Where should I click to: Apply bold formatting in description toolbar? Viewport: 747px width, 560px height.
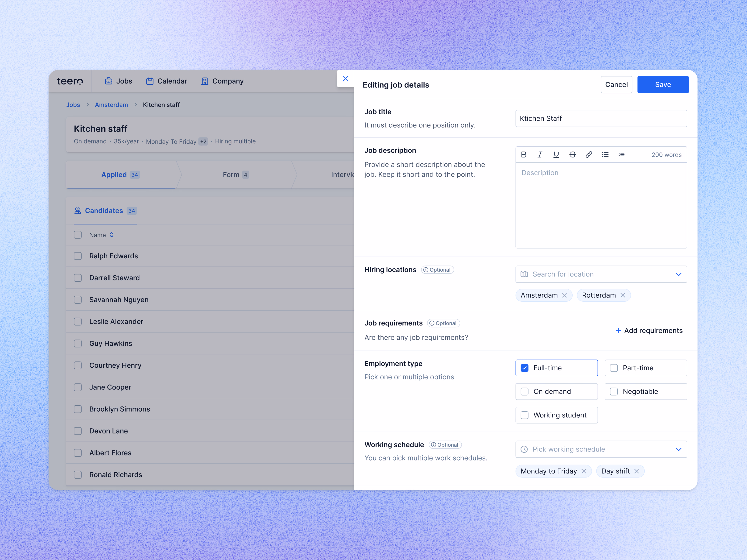pos(523,155)
